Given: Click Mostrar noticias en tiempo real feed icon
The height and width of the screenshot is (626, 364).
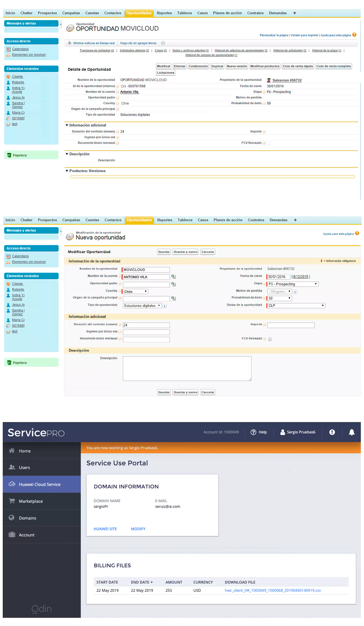Looking at the screenshot, I should click(x=70, y=43).
